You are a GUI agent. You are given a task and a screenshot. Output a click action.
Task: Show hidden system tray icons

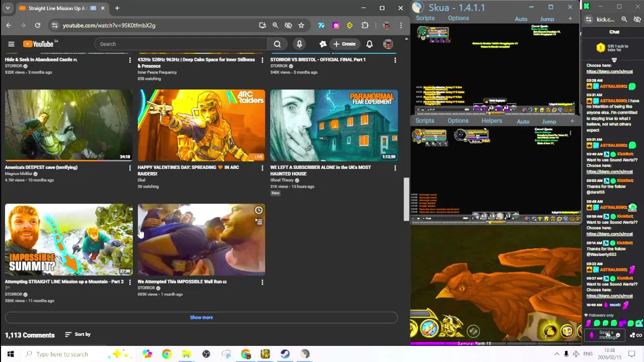tap(556, 354)
